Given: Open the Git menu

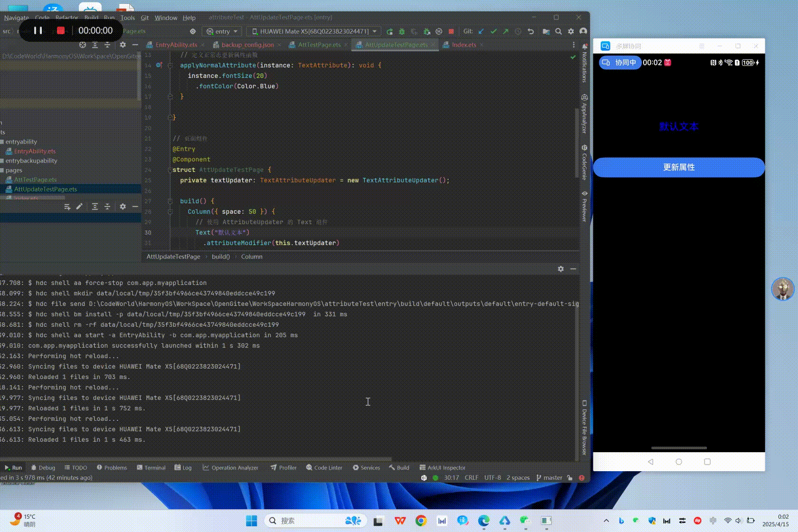Looking at the screenshot, I should (144, 18).
